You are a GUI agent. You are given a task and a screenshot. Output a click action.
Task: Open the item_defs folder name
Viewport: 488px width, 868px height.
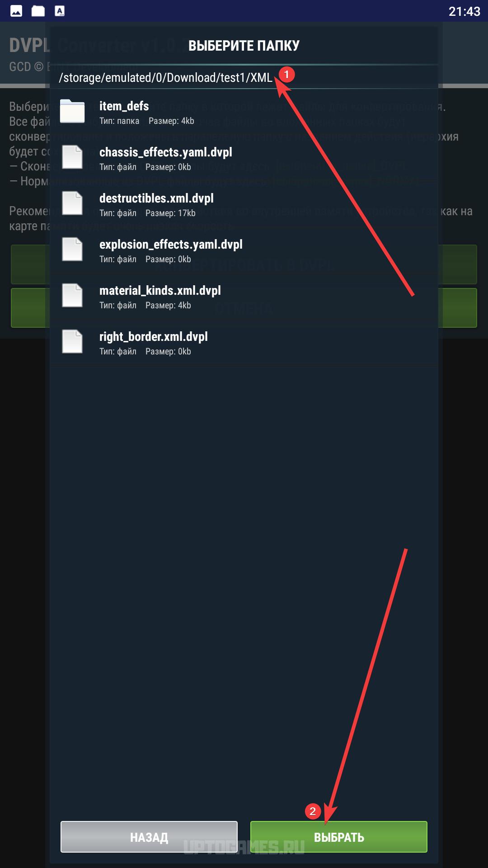[124, 106]
